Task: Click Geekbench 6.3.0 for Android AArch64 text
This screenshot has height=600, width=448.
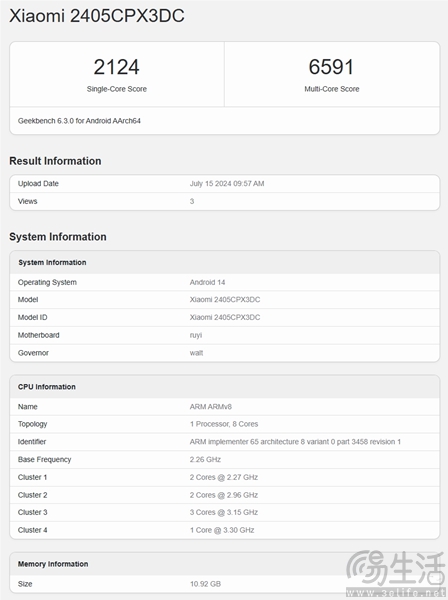Action: click(x=79, y=121)
